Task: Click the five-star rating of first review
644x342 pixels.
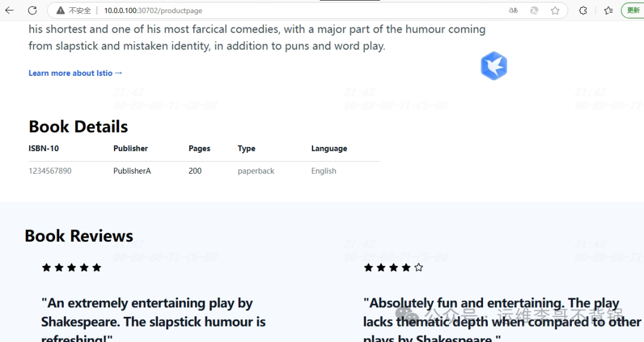Action: (x=72, y=267)
